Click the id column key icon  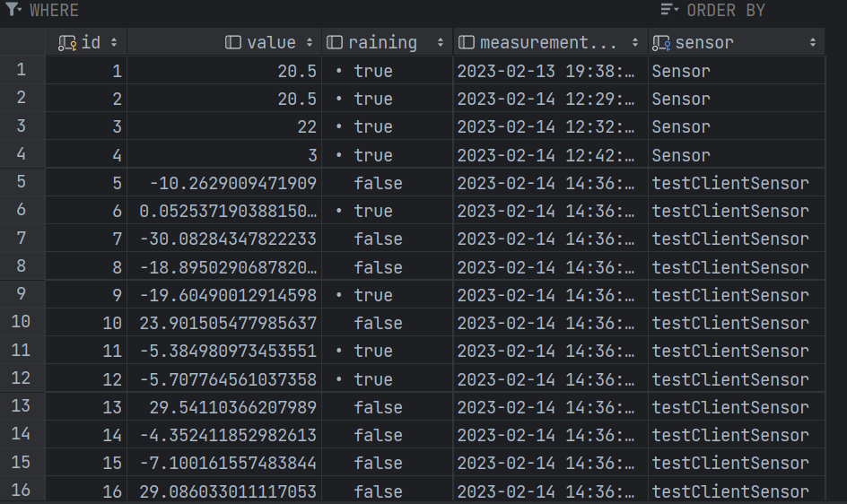(67, 43)
